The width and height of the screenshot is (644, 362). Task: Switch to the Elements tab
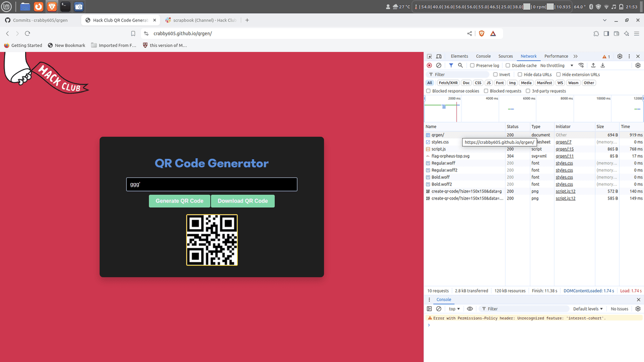[459, 56]
